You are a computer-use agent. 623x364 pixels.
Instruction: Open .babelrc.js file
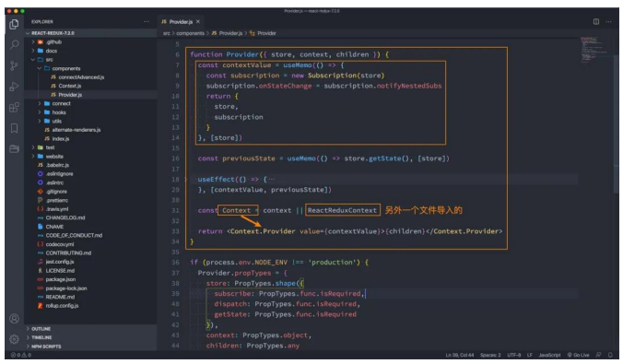pyautogui.click(x=57, y=165)
